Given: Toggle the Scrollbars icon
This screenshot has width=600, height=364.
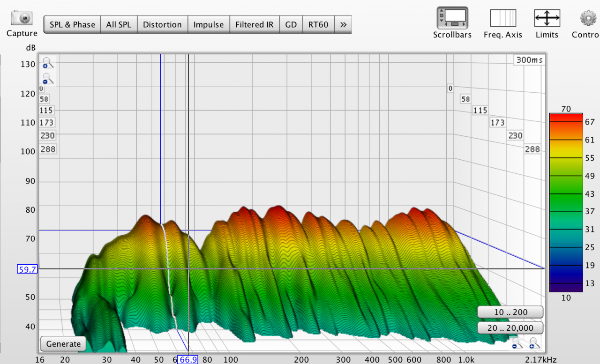Looking at the screenshot, I should coord(452,18).
